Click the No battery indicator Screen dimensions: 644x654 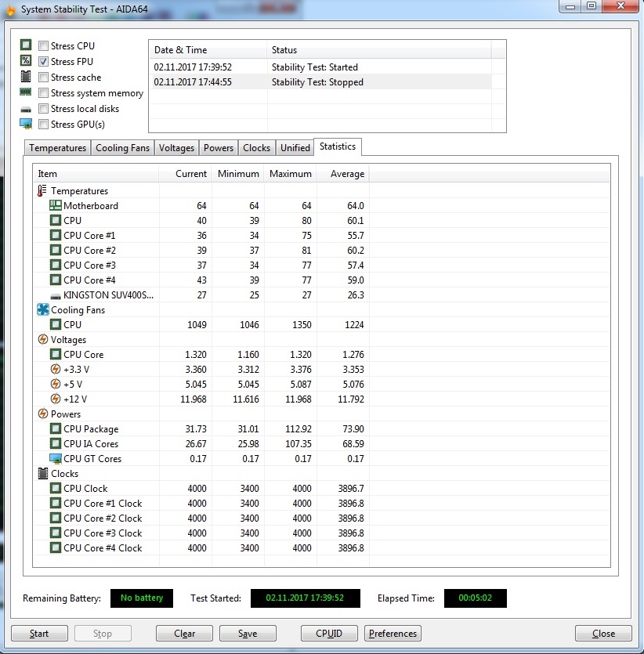click(141, 598)
